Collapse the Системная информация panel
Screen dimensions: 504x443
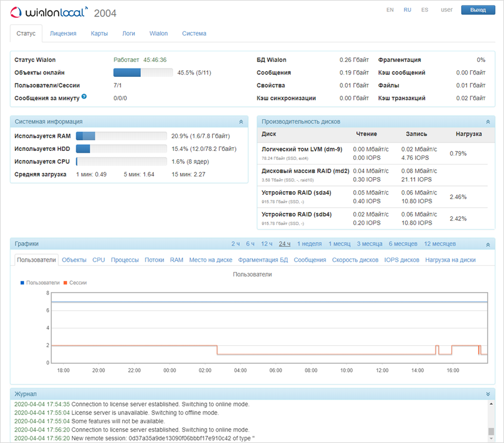[241, 122]
